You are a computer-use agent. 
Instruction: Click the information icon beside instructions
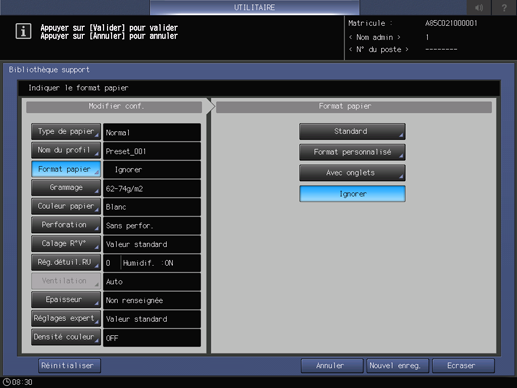point(23,31)
